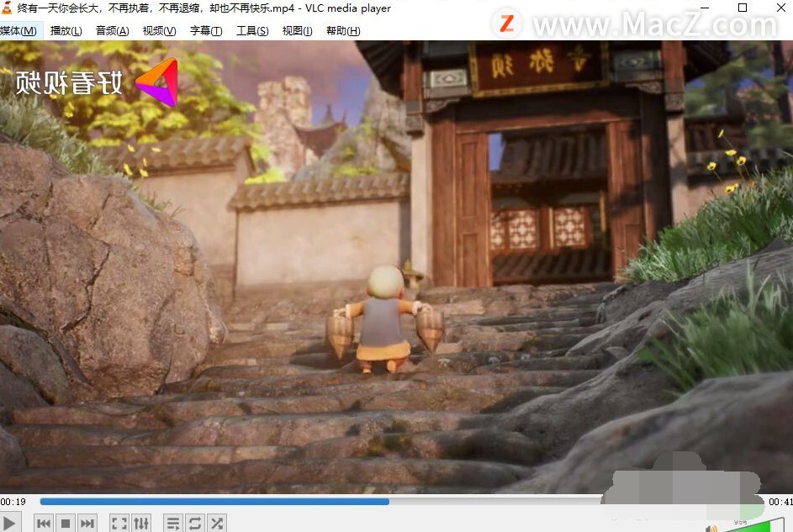The image size is (793, 532).
Task: Toggle fullscreen video mode
Action: tap(119, 523)
